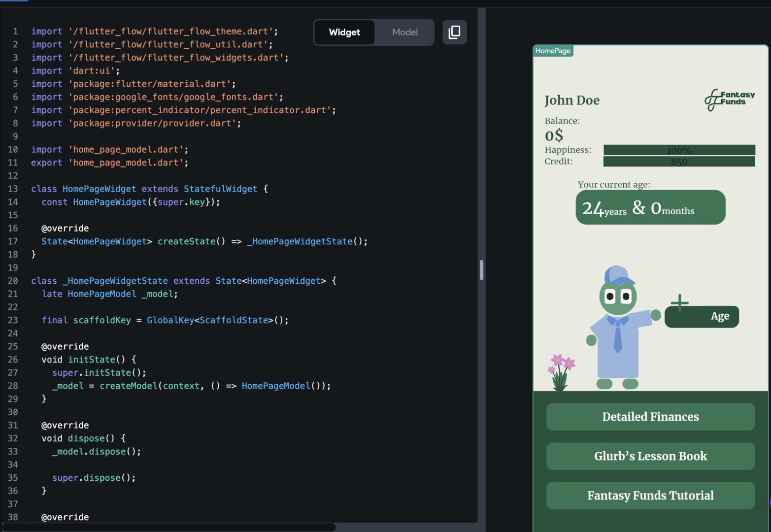Screen dimensions: 771x532
Task: Open Detailed Finances
Action: click(650, 417)
